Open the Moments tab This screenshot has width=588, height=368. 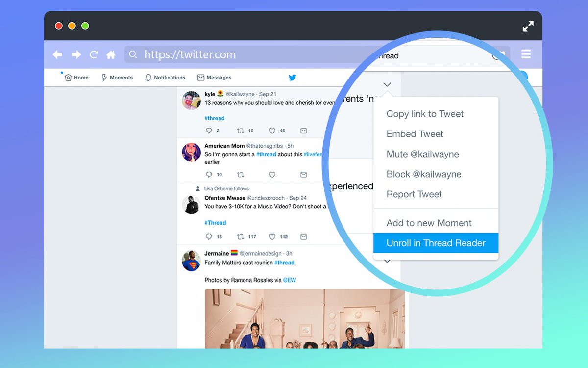117,78
